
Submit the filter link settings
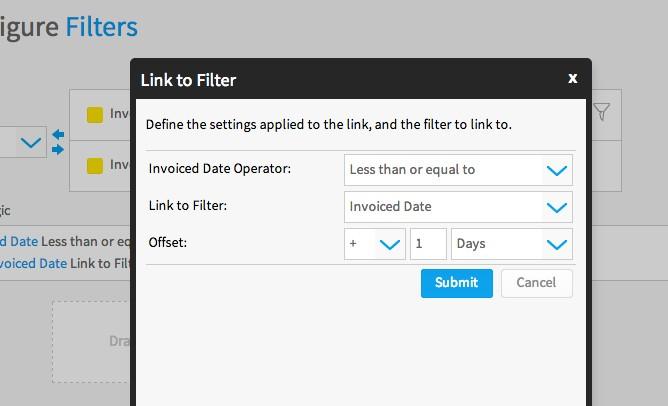click(457, 283)
